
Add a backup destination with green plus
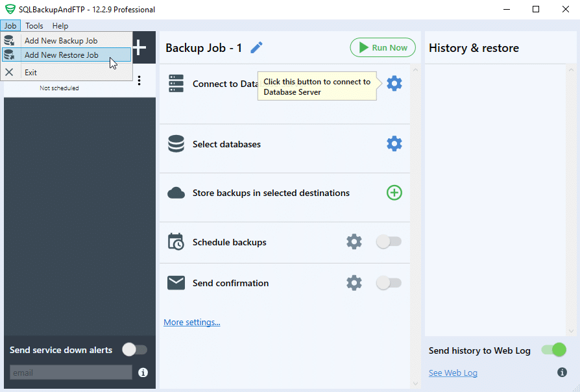pos(394,193)
